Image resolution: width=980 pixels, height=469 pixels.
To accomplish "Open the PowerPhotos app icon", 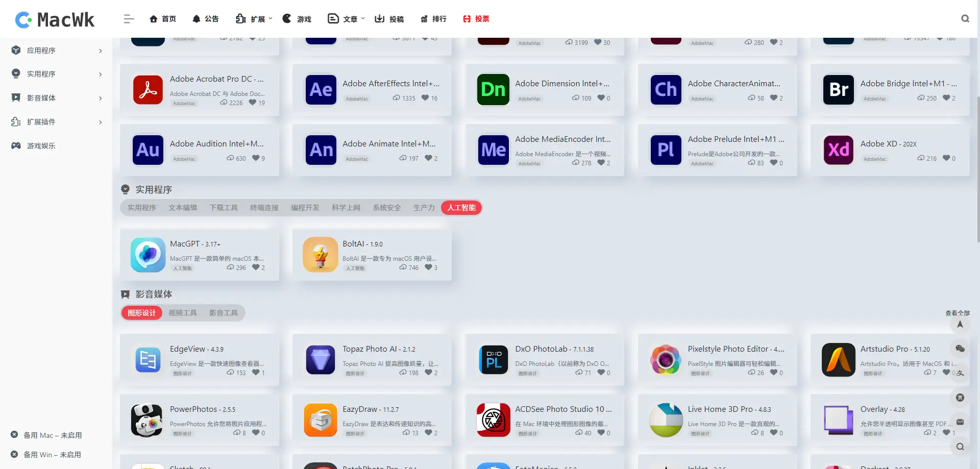I will pyautogui.click(x=148, y=420).
